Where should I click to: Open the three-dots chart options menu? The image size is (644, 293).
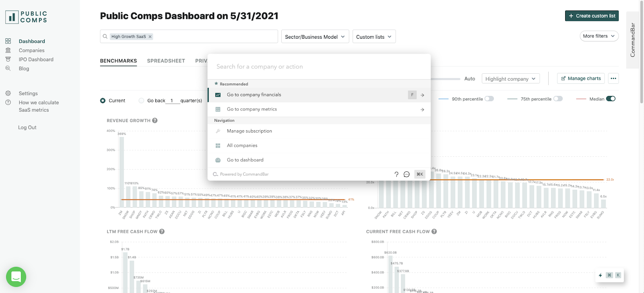613,79
